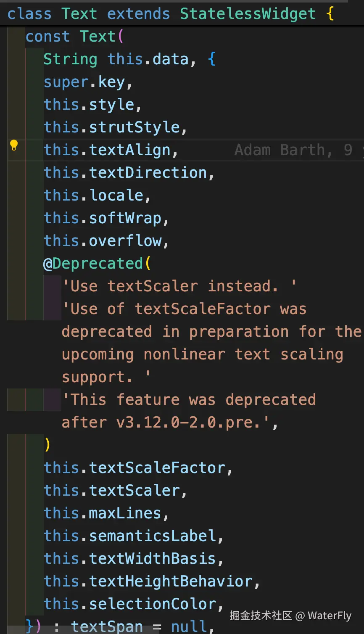Click the textDirection parameter
The image size is (364, 634).
point(147,173)
